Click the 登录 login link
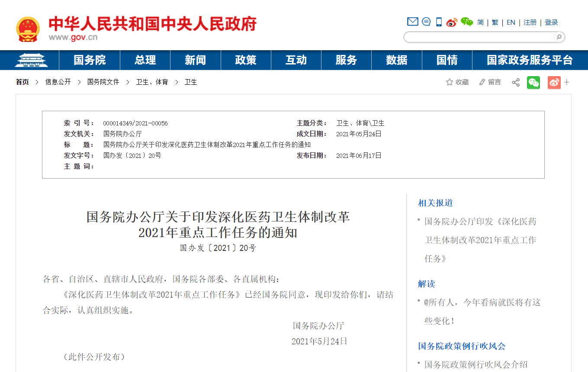Screen dimensions: 588x372 pos(551,22)
